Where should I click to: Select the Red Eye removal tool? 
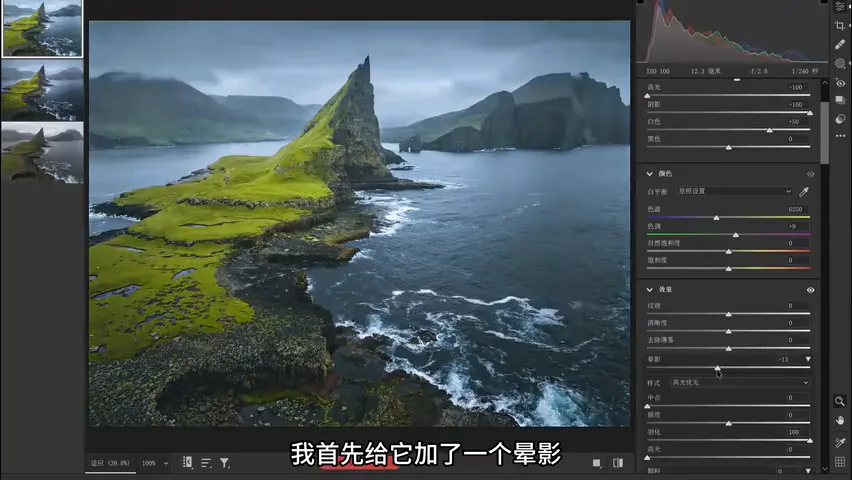(x=840, y=83)
